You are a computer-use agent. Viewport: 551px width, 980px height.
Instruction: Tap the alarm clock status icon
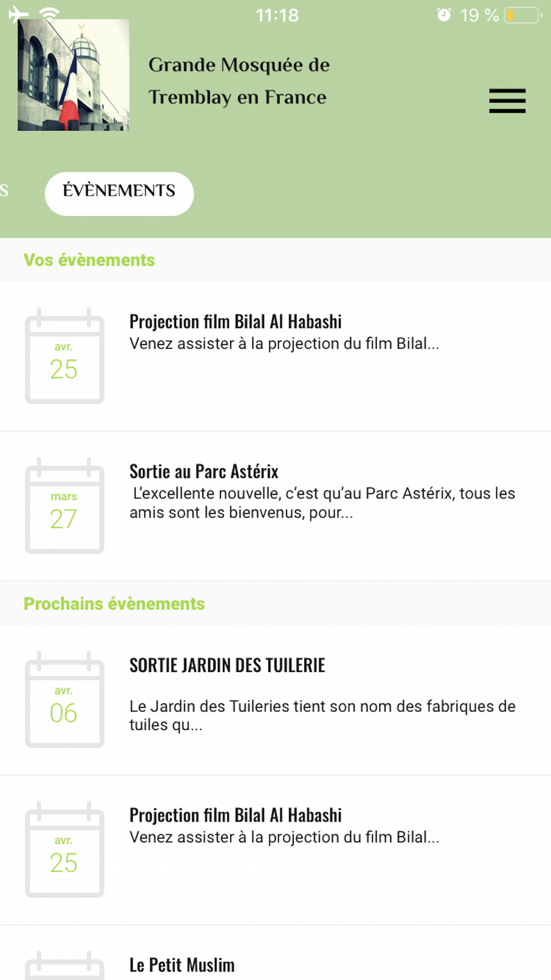tap(444, 15)
